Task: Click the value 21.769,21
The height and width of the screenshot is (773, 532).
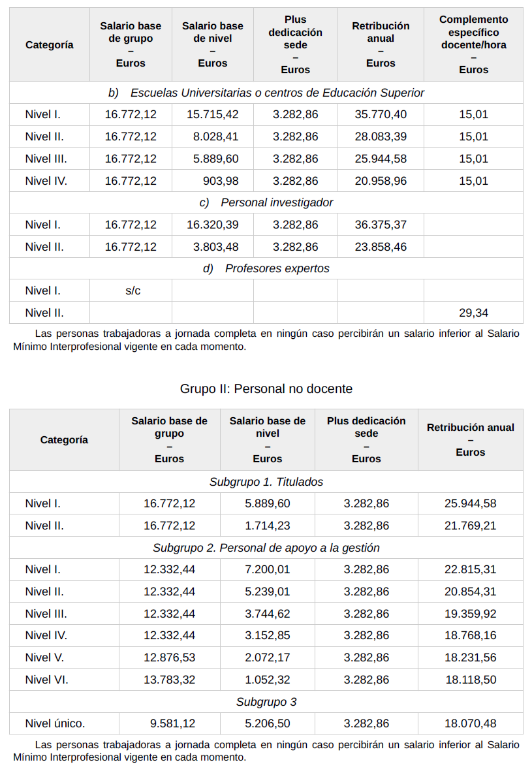Action: tap(470, 526)
